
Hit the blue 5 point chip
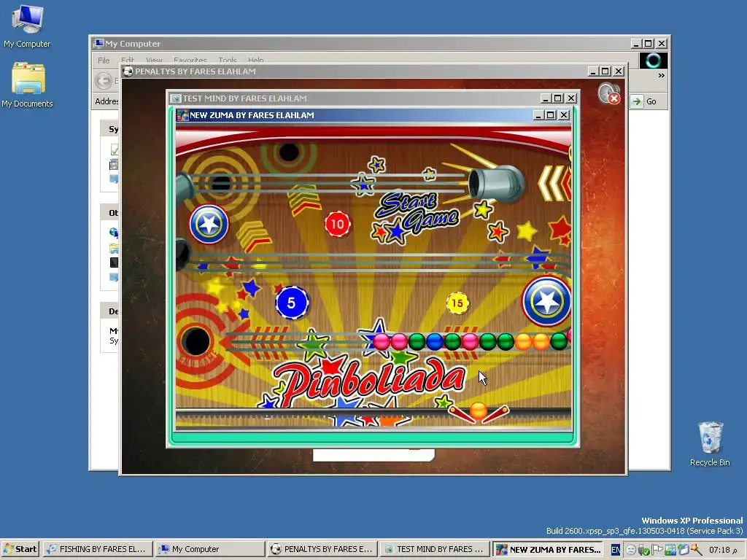click(x=292, y=303)
